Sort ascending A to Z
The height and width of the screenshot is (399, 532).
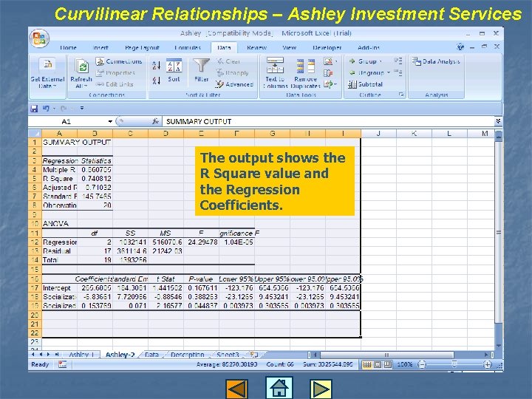(156, 66)
